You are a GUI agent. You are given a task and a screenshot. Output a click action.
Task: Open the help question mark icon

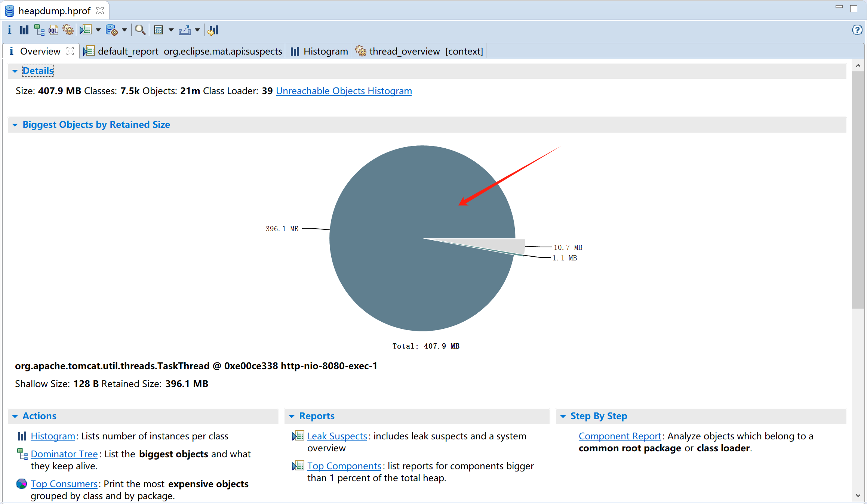pos(857,30)
